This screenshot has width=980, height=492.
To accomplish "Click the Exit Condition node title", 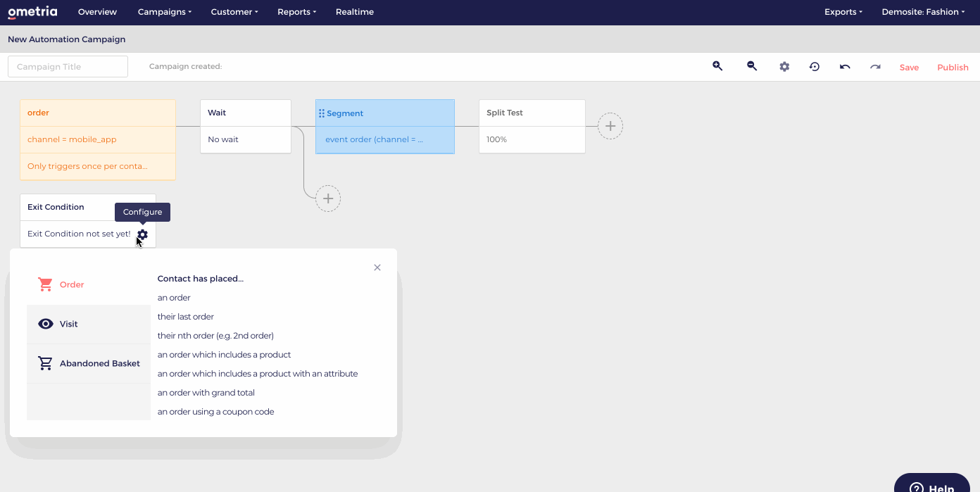I will coord(56,207).
